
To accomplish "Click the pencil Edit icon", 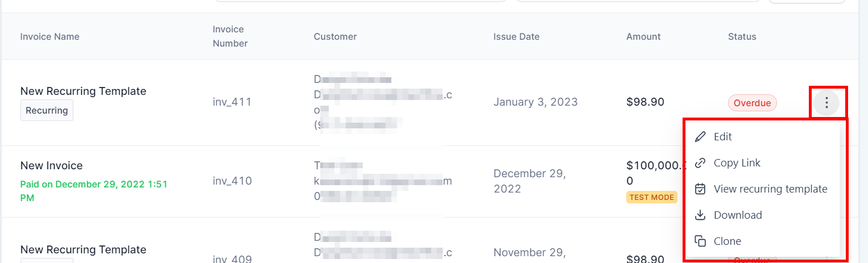I will pyautogui.click(x=701, y=136).
